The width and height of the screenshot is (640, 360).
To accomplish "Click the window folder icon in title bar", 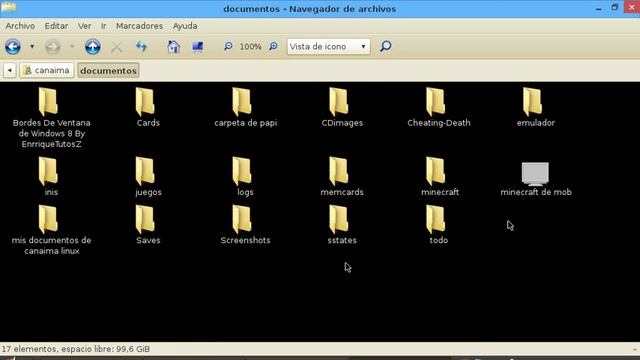I will click(x=8, y=7).
